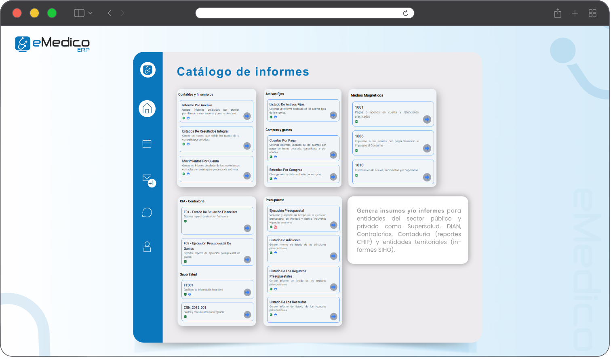Open the chat bubble icon in sidebar
This screenshot has height=364, width=611.
147,213
